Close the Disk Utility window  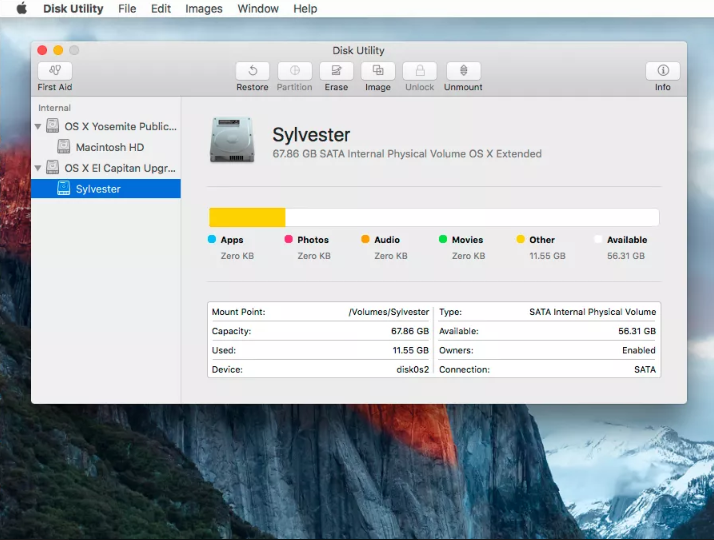[42, 50]
